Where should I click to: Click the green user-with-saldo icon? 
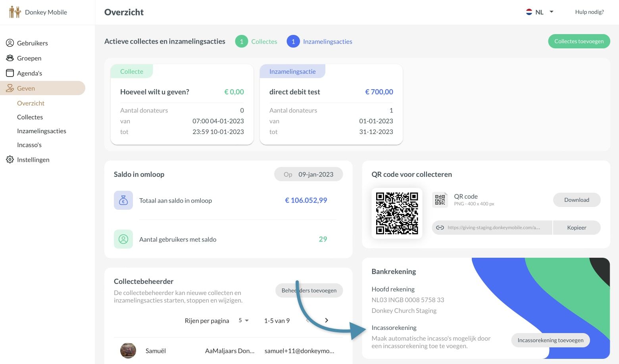123,239
